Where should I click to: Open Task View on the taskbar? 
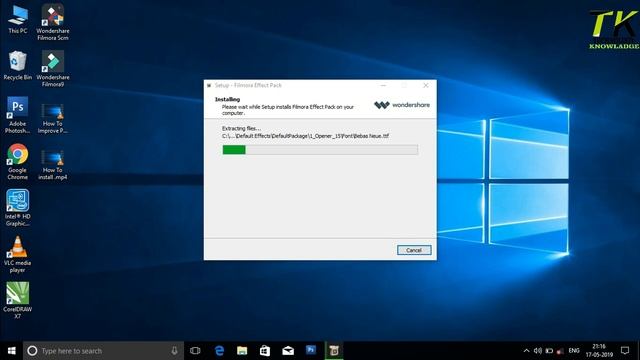pyautogui.click(x=196, y=351)
